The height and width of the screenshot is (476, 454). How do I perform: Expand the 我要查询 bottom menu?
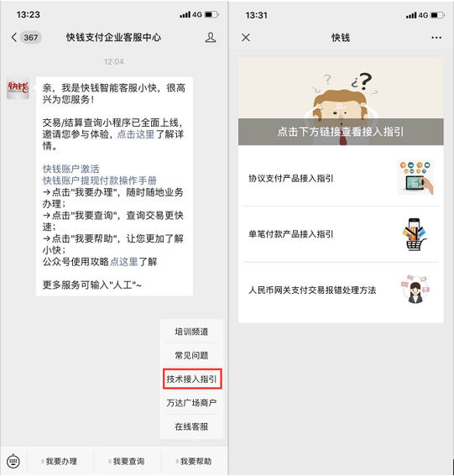point(128,462)
